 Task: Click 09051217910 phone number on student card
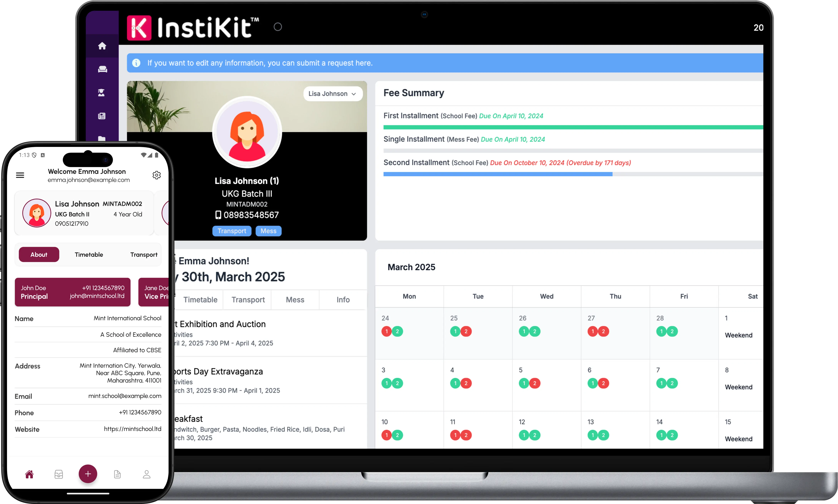72,223
